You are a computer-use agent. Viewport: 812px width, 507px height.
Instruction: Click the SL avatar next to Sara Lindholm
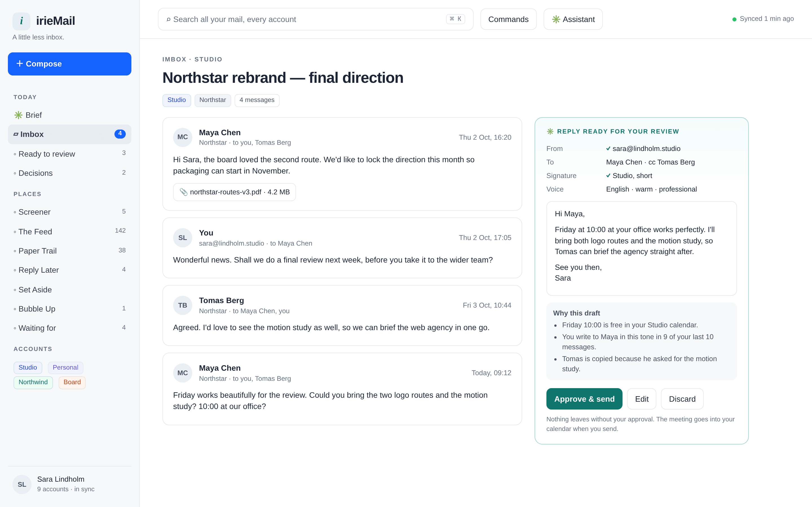tap(22, 484)
